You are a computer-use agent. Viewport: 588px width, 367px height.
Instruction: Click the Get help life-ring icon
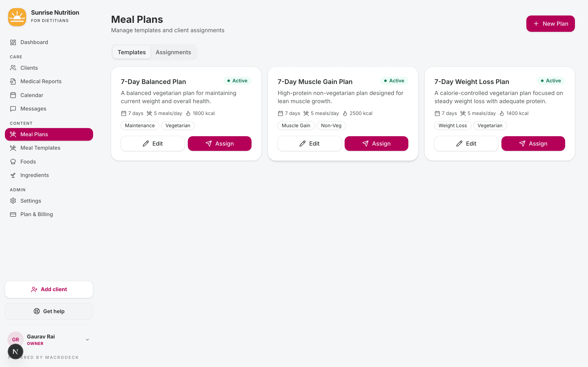click(37, 311)
